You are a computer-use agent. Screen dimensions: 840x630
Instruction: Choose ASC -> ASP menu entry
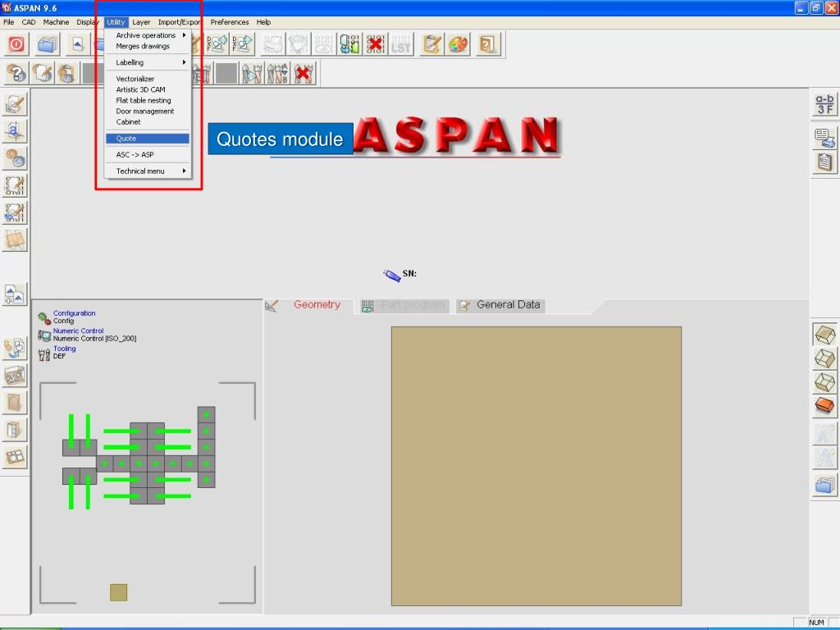click(148, 154)
